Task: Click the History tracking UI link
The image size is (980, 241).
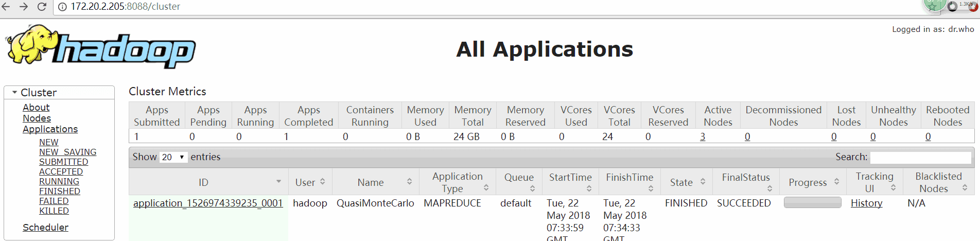Action: [866, 203]
